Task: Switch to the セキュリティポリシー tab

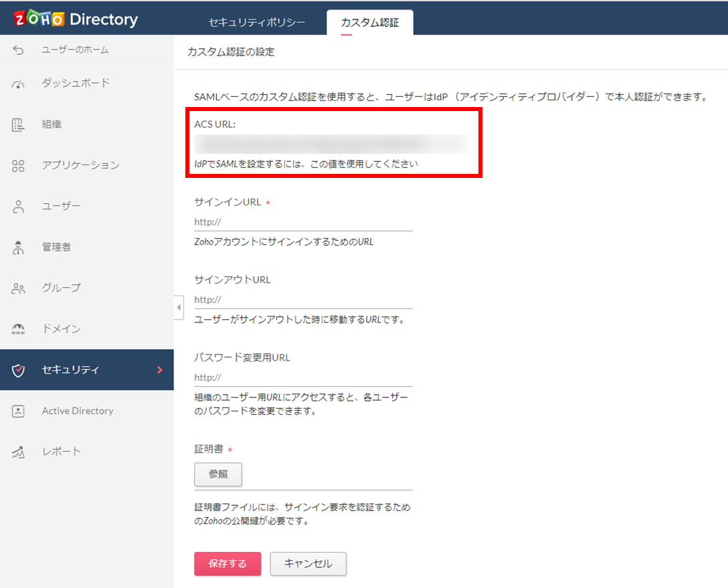Action: (x=257, y=22)
